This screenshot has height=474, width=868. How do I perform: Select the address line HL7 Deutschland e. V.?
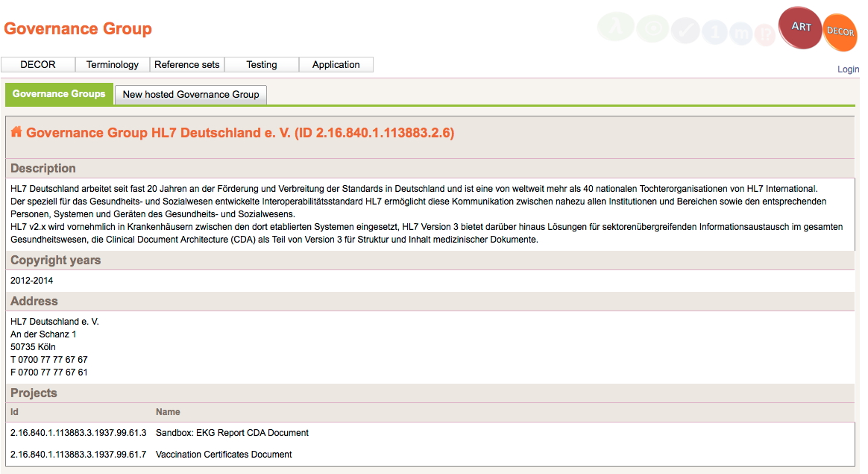(54, 322)
